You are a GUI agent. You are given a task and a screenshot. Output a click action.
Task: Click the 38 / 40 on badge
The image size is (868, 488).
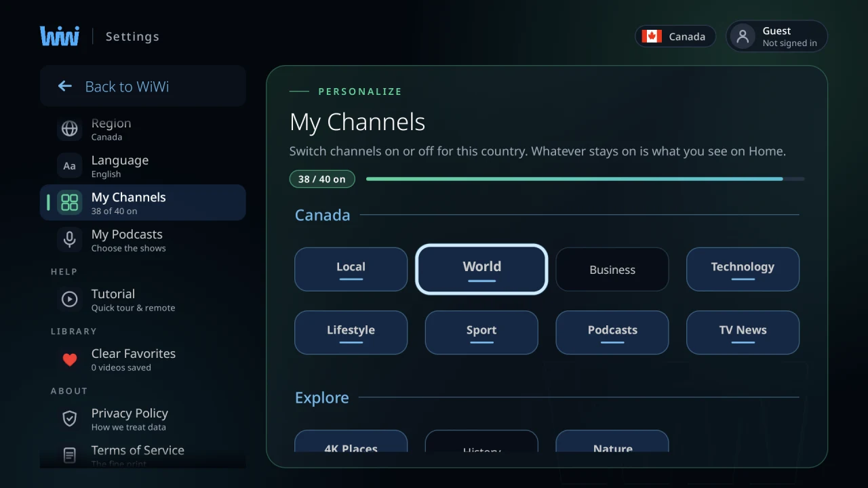pos(322,179)
